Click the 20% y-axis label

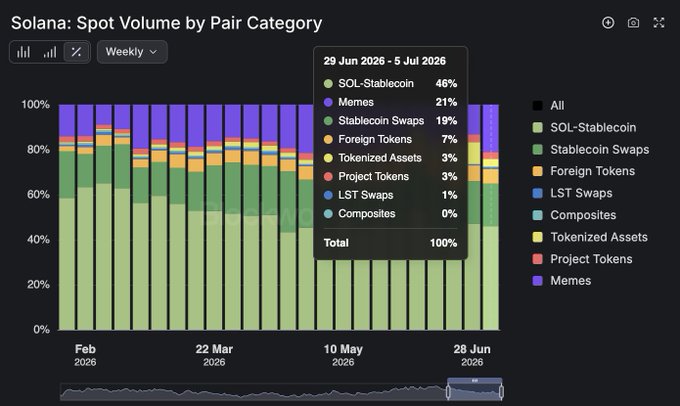(x=38, y=285)
